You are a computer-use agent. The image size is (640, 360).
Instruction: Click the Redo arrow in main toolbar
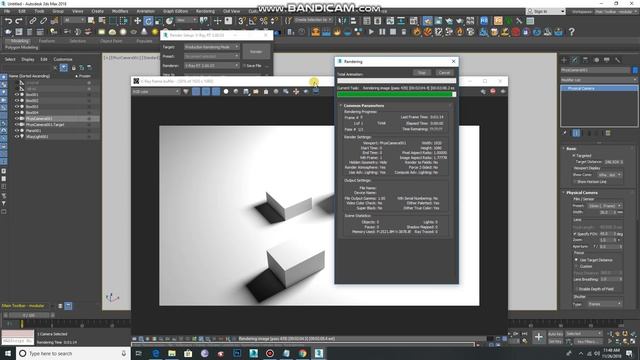coord(19,21)
